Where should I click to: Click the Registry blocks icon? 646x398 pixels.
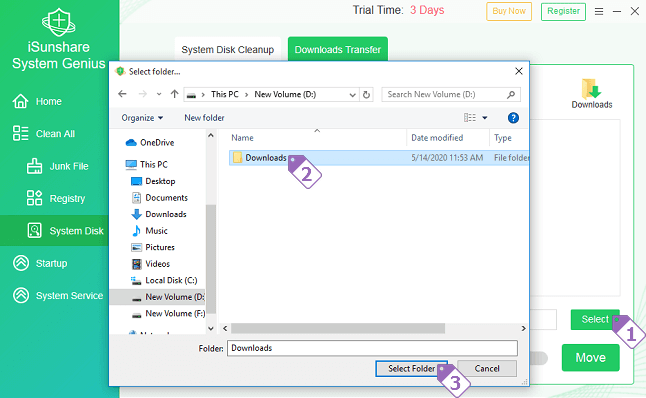coord(34,198)
